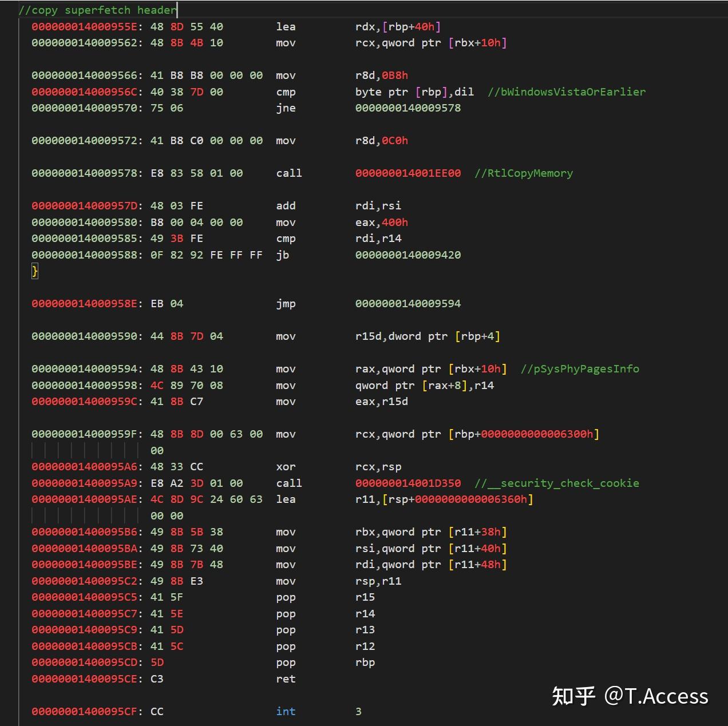Click the jb target address 0000000140009420
The width and height of the screenshot is (728, 726).
coord(407,255)
